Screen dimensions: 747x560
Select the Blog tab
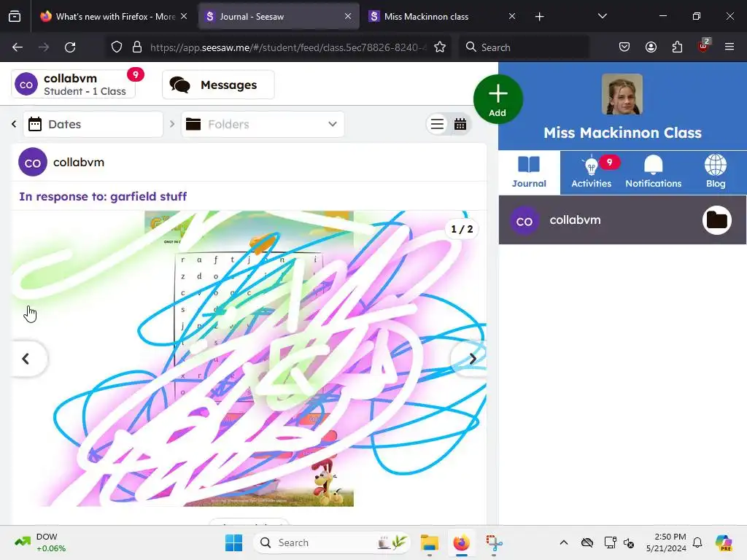(x=716, y=172)
